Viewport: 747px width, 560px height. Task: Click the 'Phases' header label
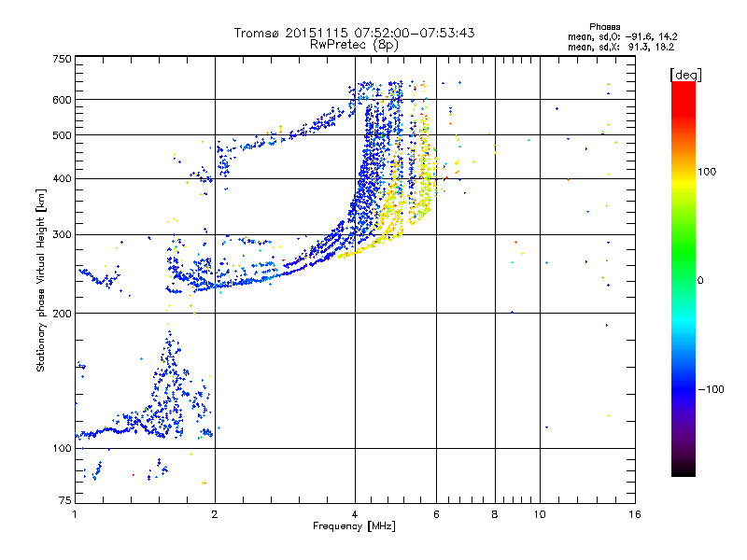[604, 27]
